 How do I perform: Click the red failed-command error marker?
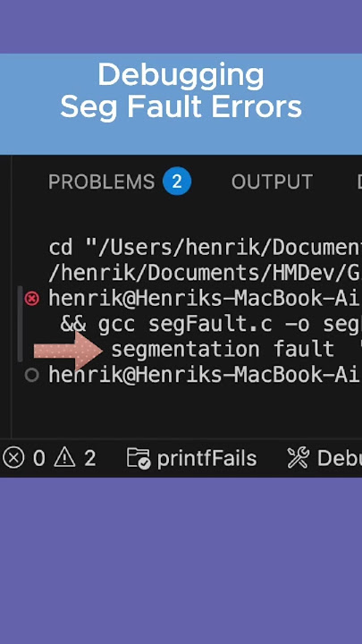coord(31,298)
